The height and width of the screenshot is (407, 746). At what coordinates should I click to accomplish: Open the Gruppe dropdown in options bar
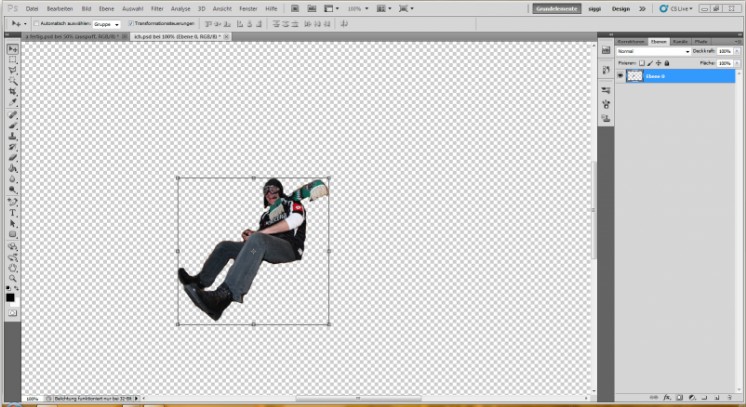pyautogui.click(x=107, y=23)
